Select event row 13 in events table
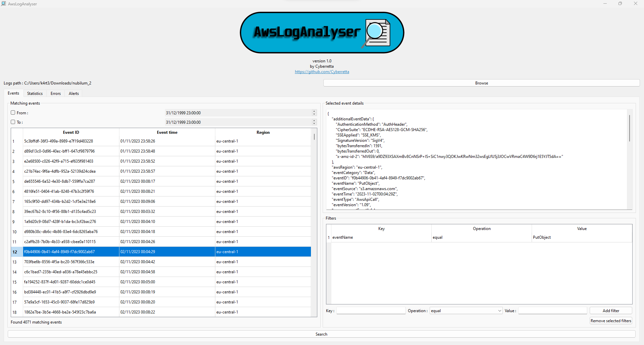Viewport: 644px width, 345px height. (71, 262)
